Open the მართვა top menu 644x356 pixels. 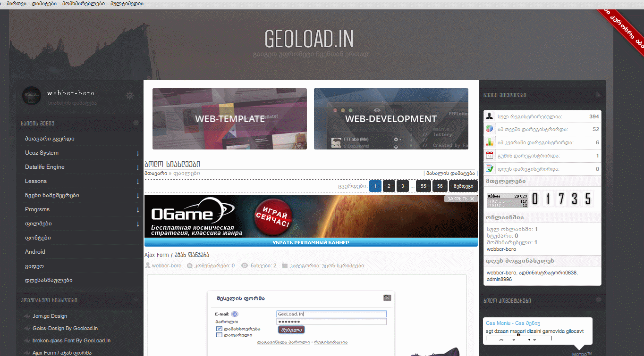point(16,3)
